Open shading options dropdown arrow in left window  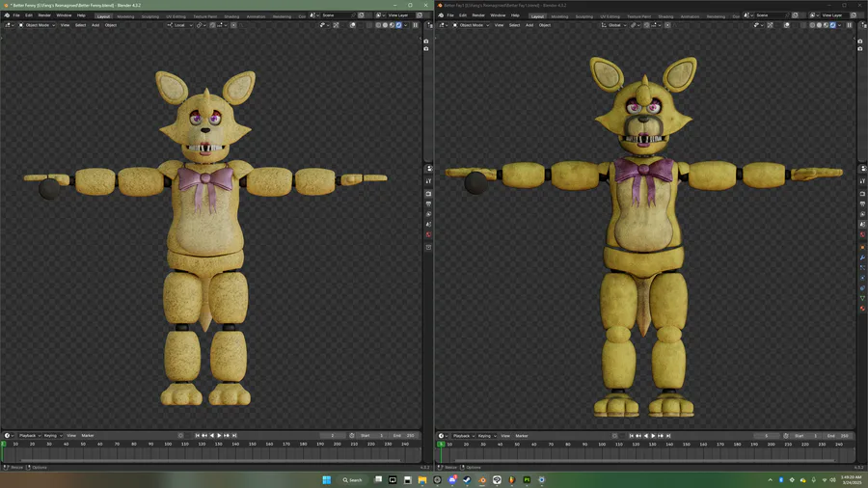pyautogui.click(x=406, y=25)
